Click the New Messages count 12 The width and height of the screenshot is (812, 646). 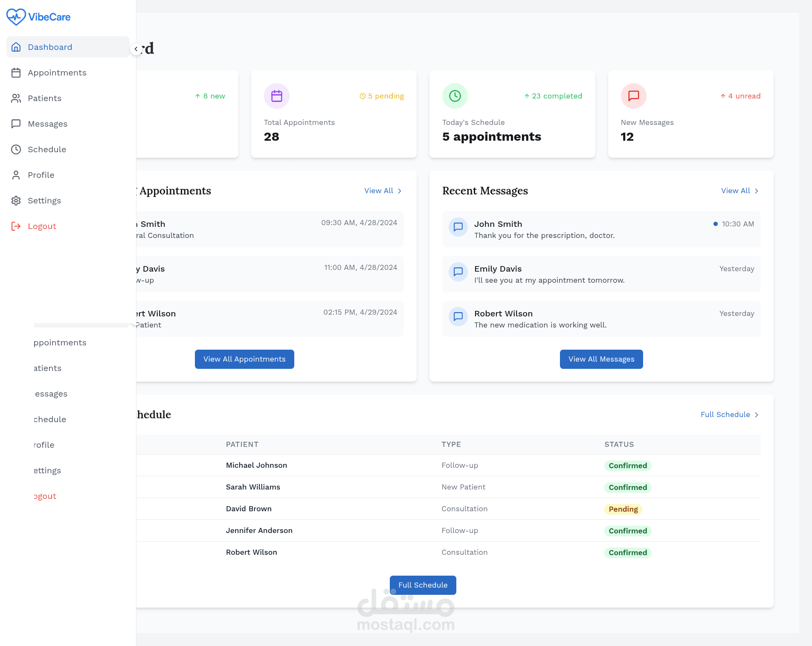pos(627,137)
